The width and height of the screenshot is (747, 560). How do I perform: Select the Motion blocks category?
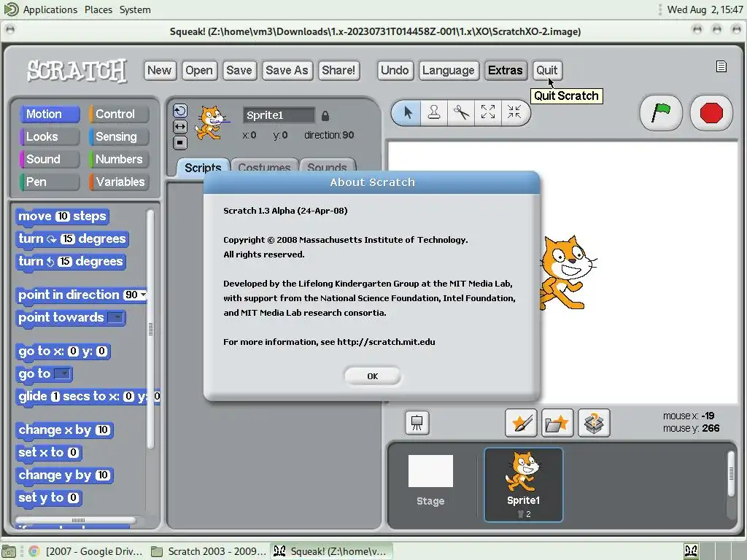point(50,114)
